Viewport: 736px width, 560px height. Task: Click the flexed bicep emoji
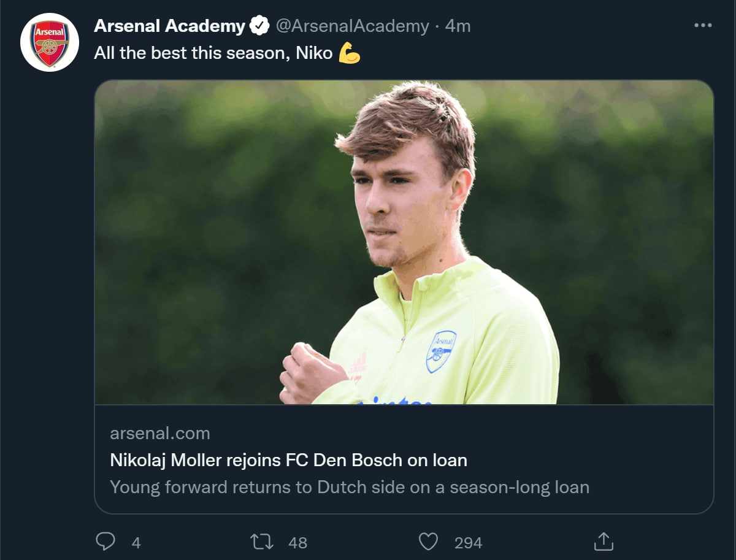tap(350, 54)
